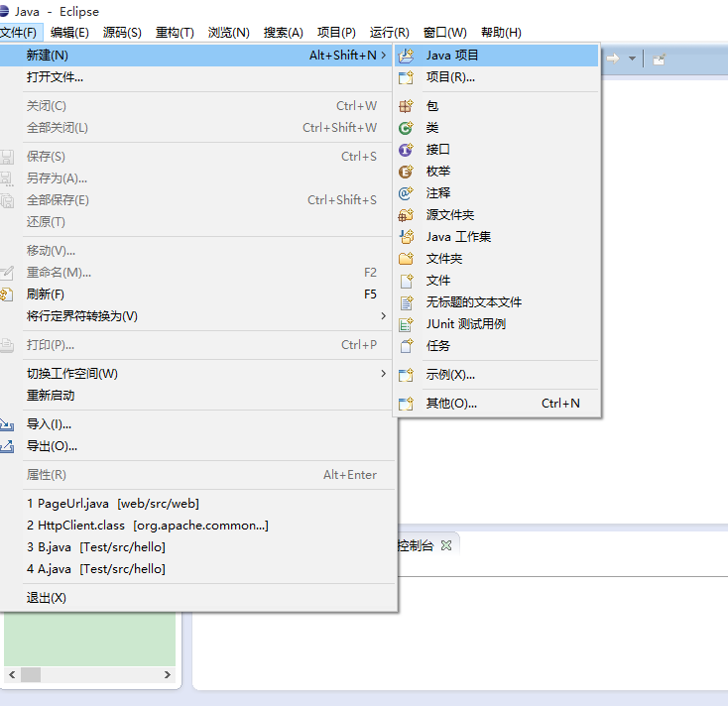Select 其他(O)... Ctrl+N entry
This screenshot has width=728, height=706.
497,404
